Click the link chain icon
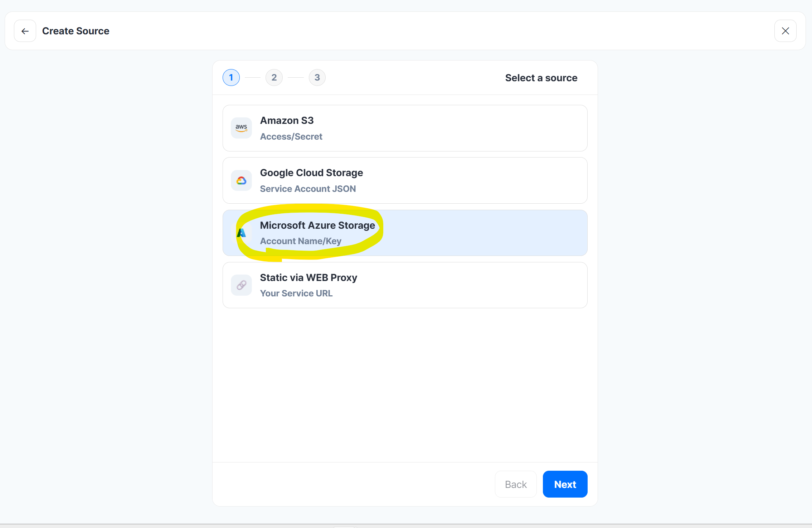 click(x=241, y=285)
